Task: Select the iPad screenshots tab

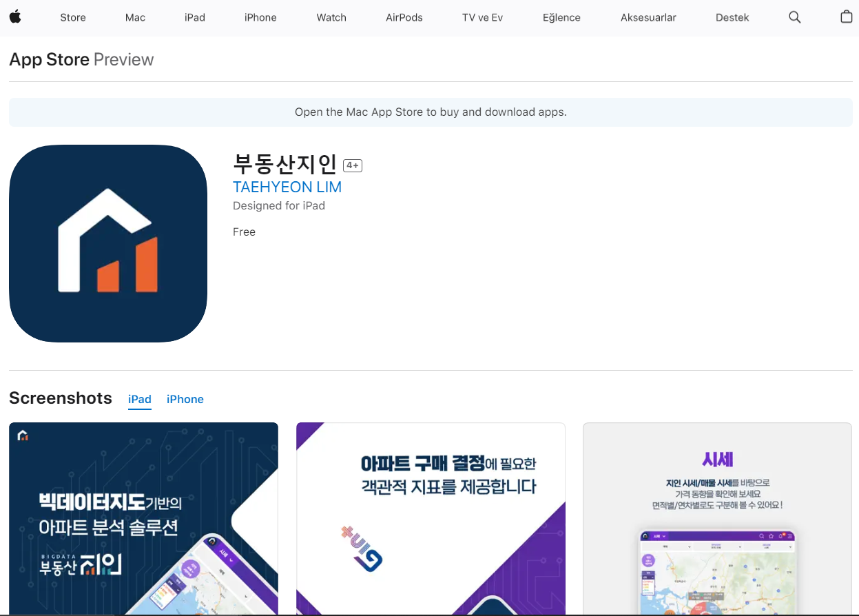Action: [x=139, y=399]
